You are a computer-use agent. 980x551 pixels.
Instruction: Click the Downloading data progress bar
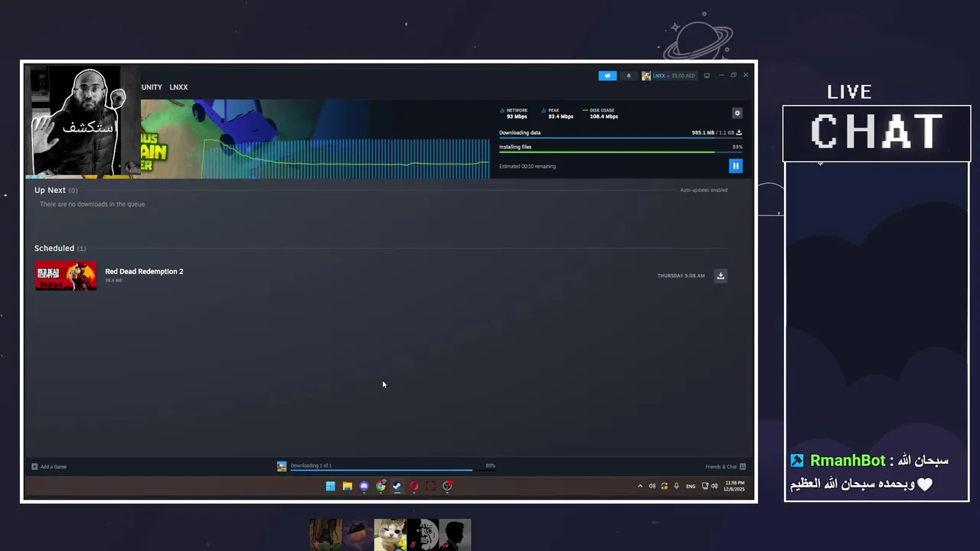(621, 138)
